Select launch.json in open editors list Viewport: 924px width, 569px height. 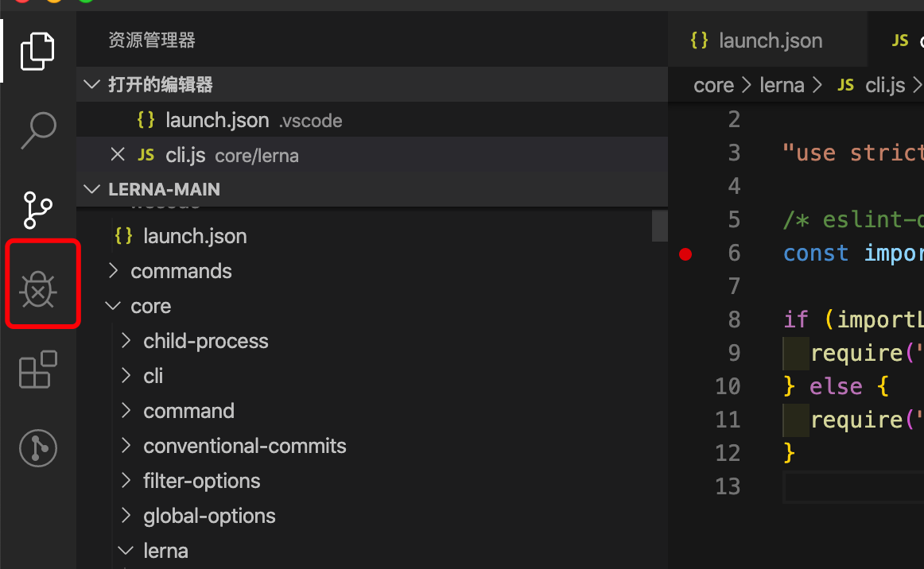point(216,120)
